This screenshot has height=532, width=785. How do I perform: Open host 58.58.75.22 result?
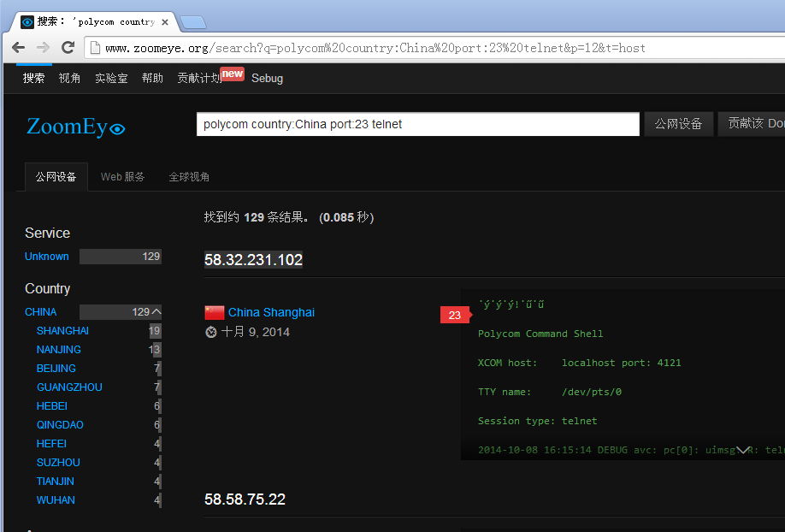[x=245, y=499]
